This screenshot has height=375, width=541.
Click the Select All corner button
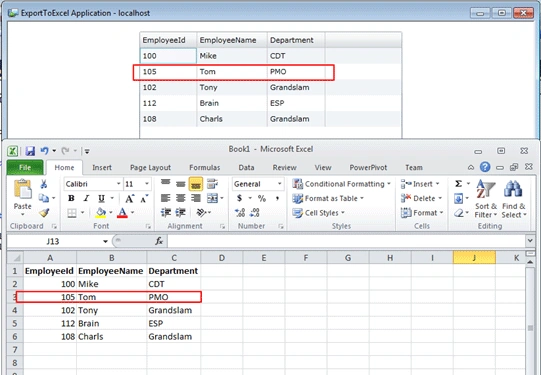tap(15, 258)
